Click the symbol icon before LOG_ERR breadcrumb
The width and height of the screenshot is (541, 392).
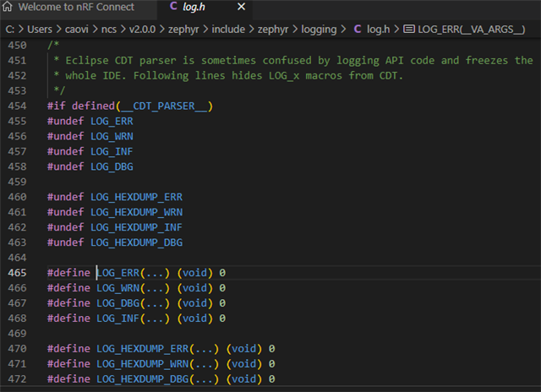tap(409, 29)
